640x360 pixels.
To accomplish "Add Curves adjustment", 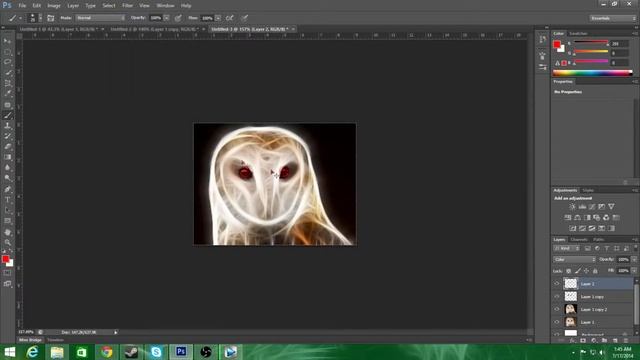I will 592,207.
